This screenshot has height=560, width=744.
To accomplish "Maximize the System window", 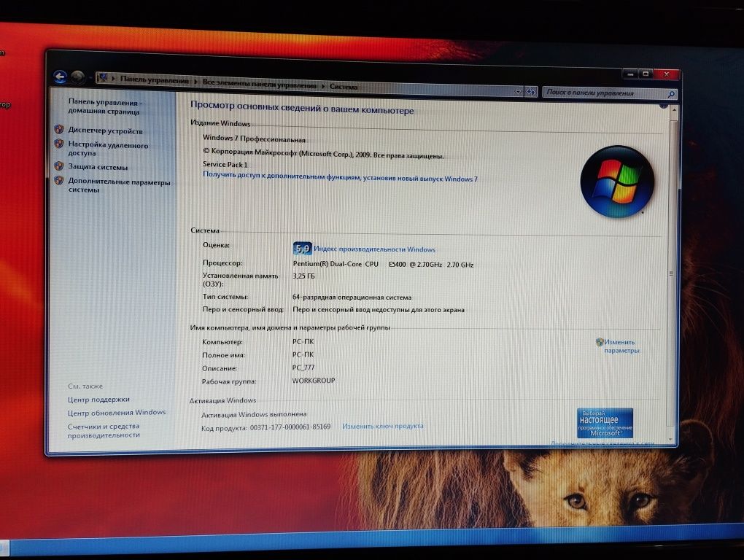I will click(646, 74).
